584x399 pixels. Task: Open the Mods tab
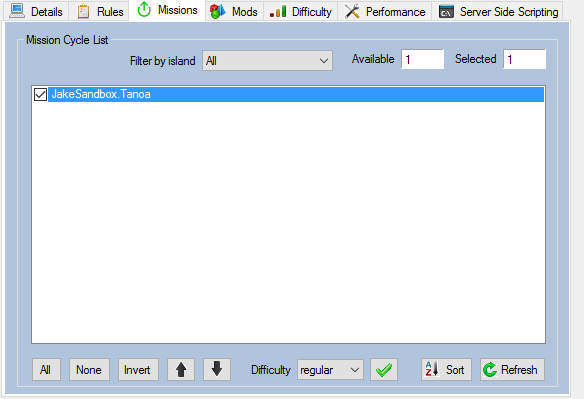(x=234, y=12)
